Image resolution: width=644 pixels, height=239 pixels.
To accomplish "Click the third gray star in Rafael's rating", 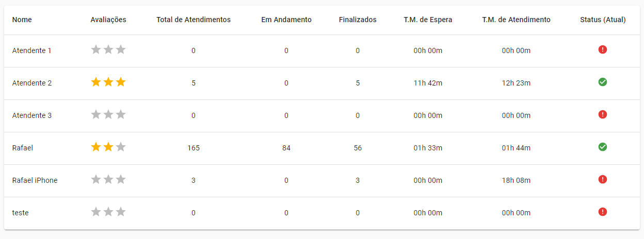I will click(121, 147).
